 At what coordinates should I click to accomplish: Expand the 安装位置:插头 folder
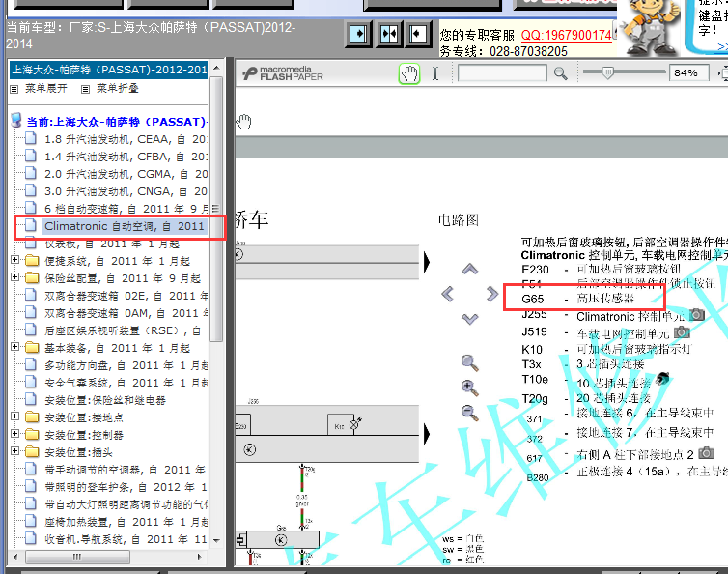tap(14, 451)
